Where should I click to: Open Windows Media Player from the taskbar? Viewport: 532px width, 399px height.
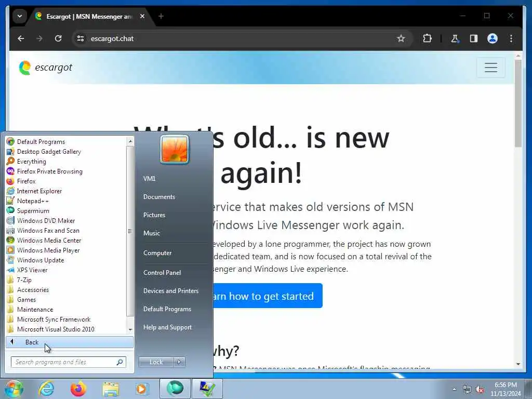[x=142, y=389]
